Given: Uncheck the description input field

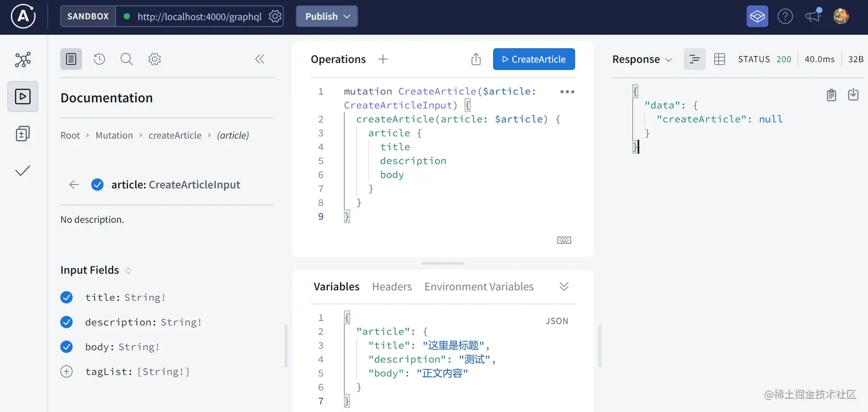Looking at the screenshot, I should click(67, 322).
